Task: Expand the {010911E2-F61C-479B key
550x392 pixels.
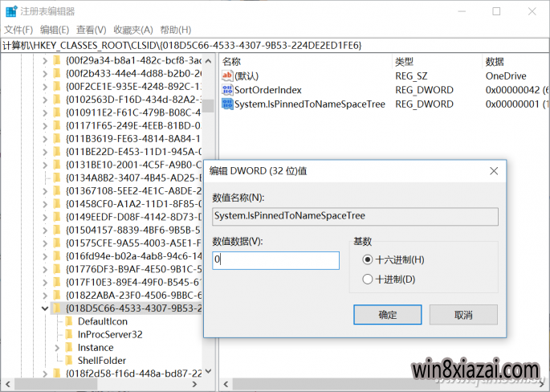Action: pos(45,113)
